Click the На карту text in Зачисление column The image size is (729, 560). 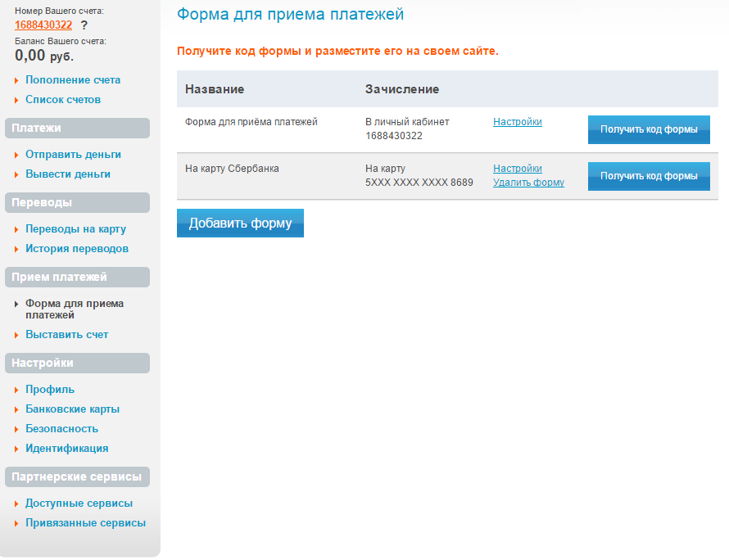tap(386, 168)
